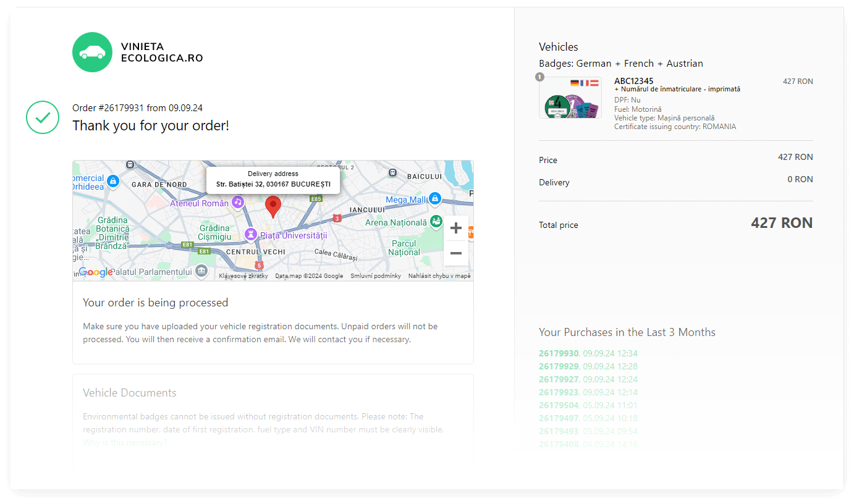
Task: Open the environmental badges product thumbnail
Action: [x=570, y=98]
